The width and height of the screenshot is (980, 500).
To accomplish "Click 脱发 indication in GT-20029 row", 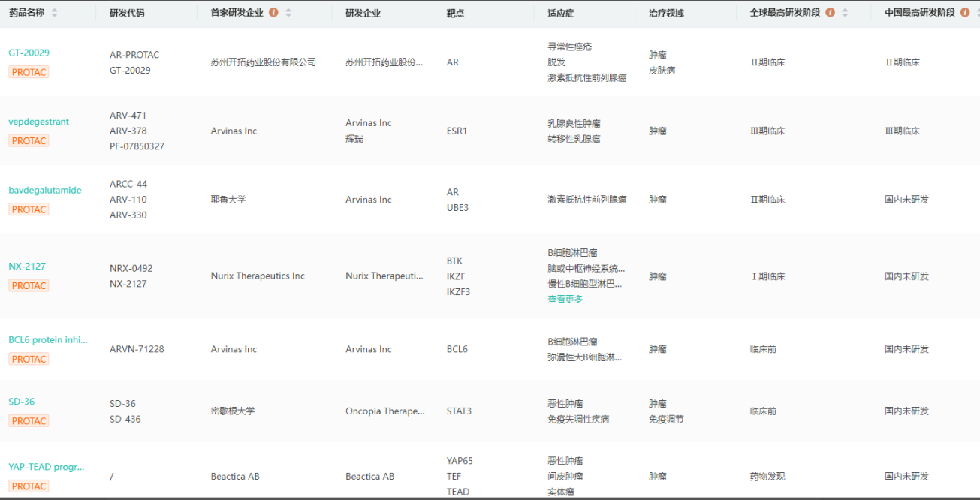I will (556, 62).
